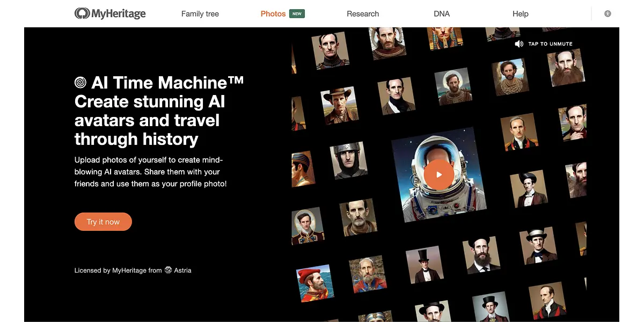Screen dimensions: 644x322
Task: Click the MyHeritage logo
Action: (110, 13)
